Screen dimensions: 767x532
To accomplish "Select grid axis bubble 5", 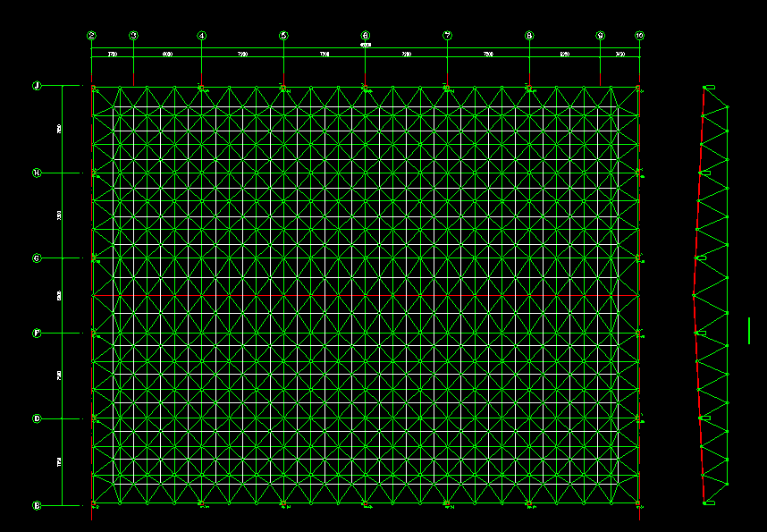I will tap(283, 36).
